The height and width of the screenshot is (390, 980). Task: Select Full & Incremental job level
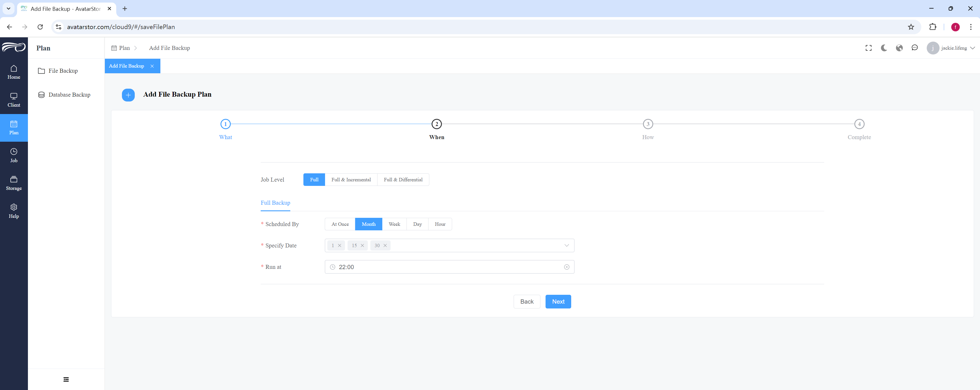tap(351, 180)
